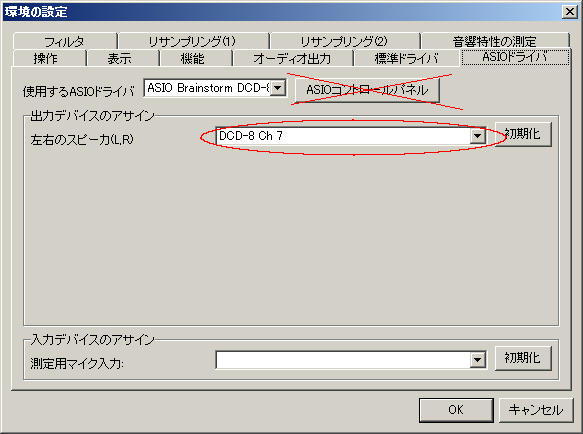583x434 pixels.
Task: Expand the 測定用マイク入力 dropdown arrow
Action: click(477, 359)
